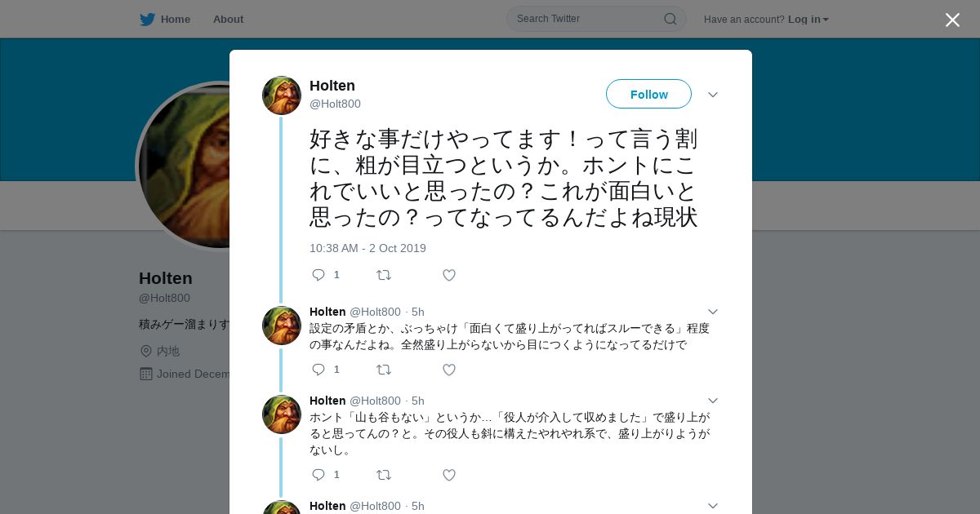Click the reply icon under the main tweet
980x514 pixels.
pos(318,275)
